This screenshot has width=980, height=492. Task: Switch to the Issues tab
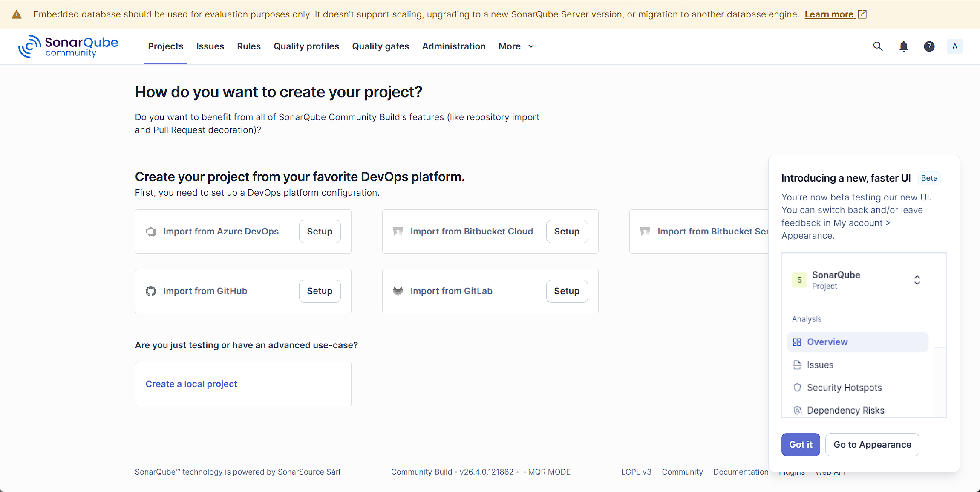pos(210,46)
